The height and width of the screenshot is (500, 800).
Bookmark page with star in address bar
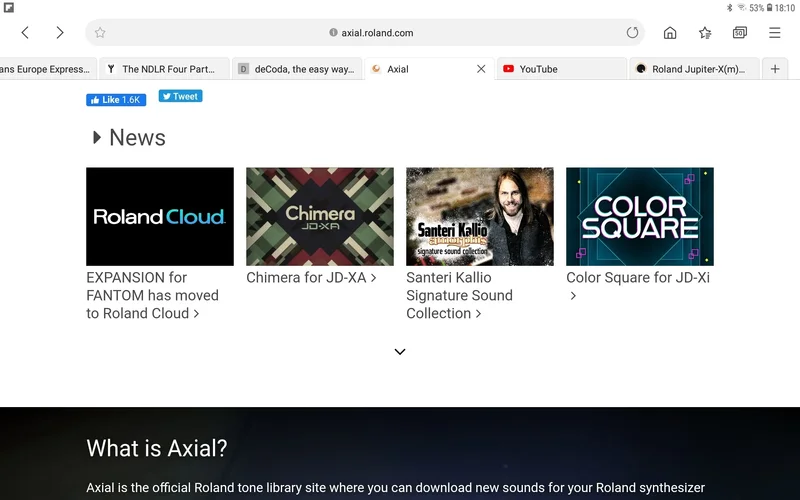point(100,33)
